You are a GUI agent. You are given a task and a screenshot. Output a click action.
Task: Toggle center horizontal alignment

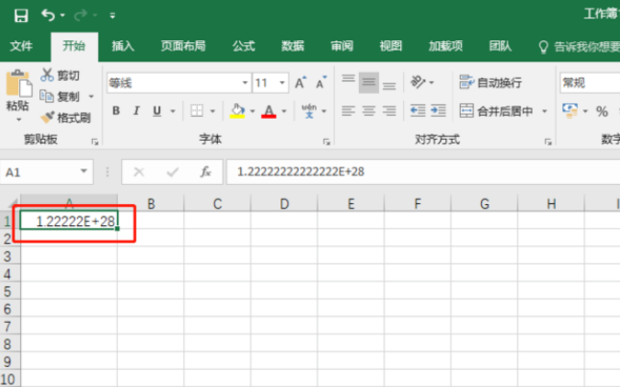click(x=369, y=111)
